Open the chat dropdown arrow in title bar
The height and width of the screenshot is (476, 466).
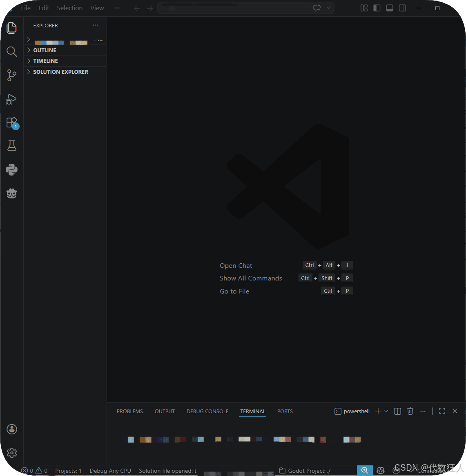[x=329, y=8]
